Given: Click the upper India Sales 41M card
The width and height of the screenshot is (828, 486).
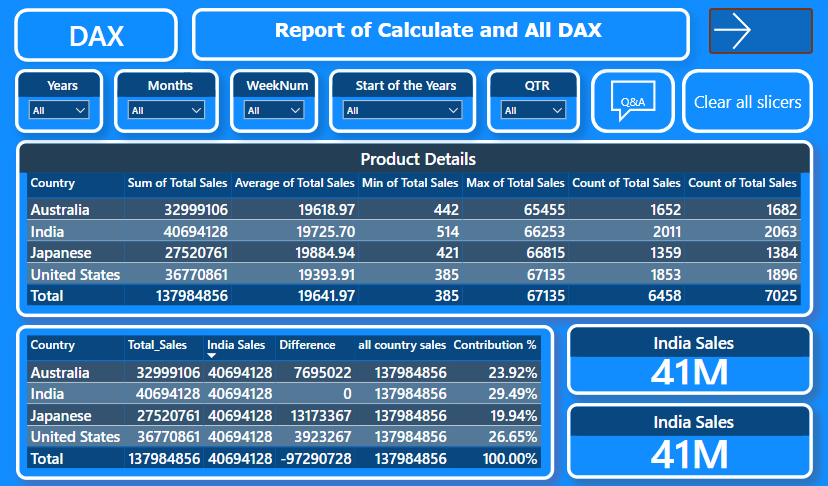Looking at the screenshot, I should (690, 360).
